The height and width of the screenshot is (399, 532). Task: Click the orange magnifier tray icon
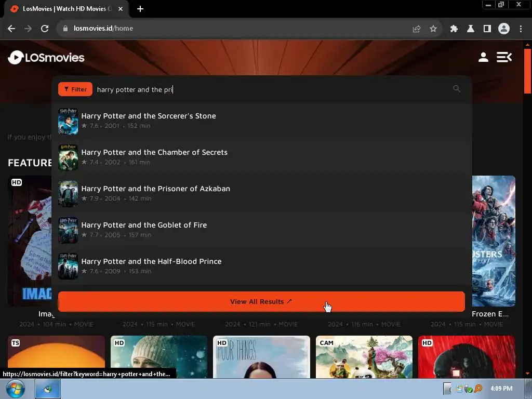[x=478, y=389]
